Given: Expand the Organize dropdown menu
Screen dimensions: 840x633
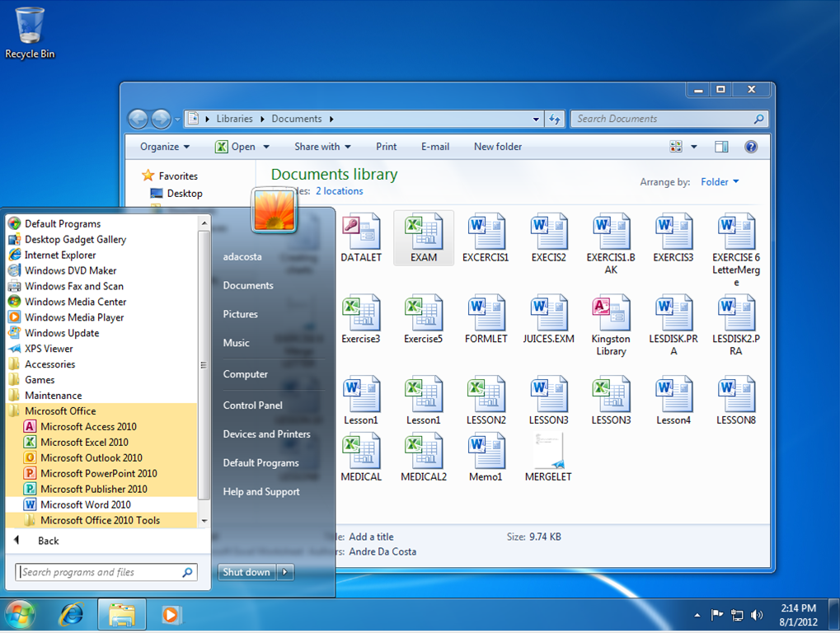Looking at the screenshot, I should point(165,147).
